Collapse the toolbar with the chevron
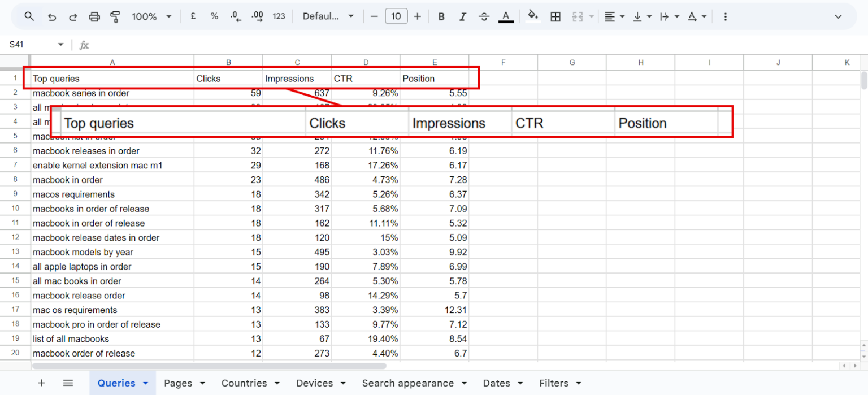This screenshot has width=868, height=395. pos(839,16)
